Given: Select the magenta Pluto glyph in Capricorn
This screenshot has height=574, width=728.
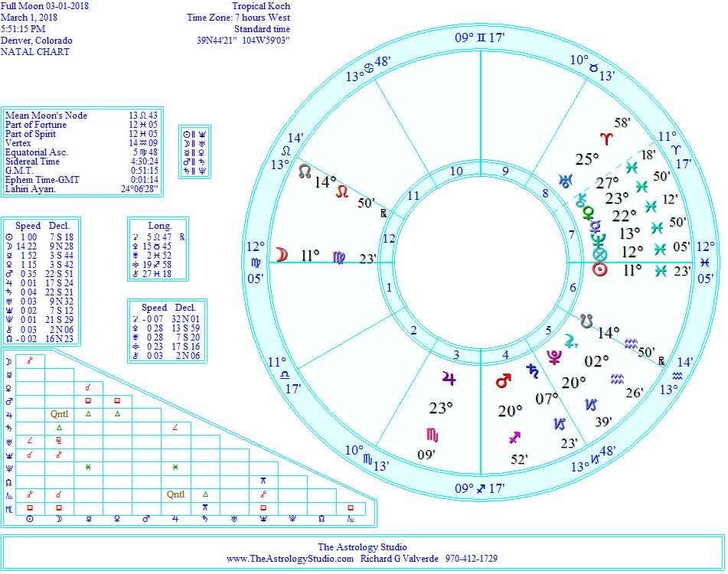Looking at the screenshot, I should [553, 356].
